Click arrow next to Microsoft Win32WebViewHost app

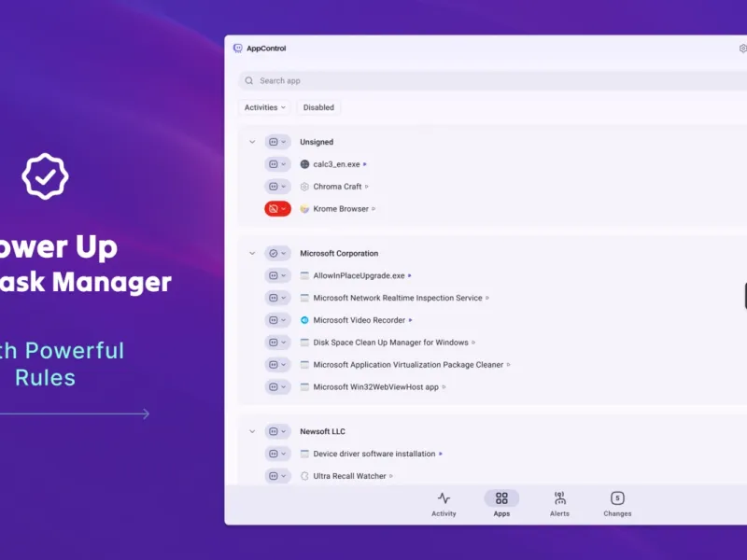tap(444, 386)
